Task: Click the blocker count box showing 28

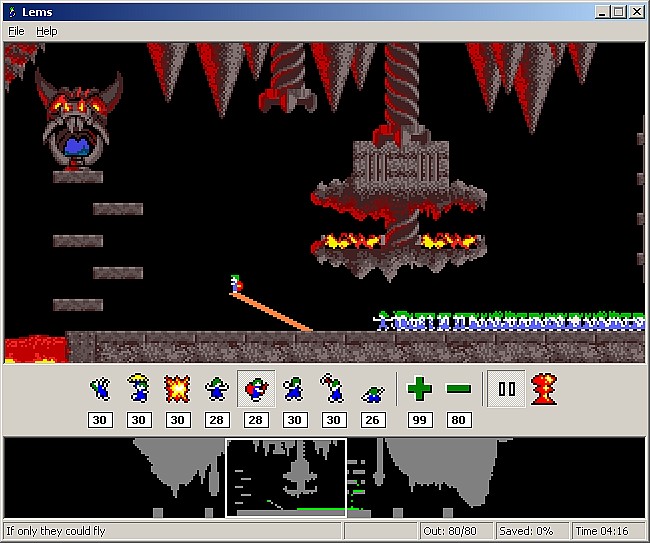Action: click(x=217, y=420)
